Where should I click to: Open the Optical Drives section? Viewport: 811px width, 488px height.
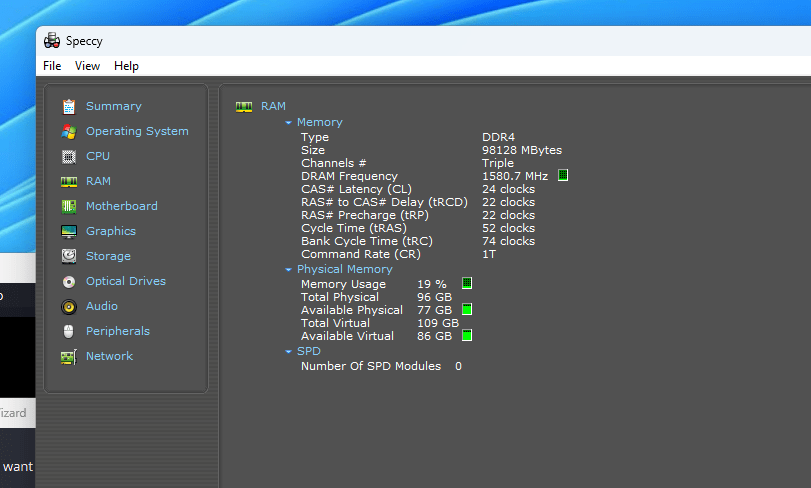(126, 281)
